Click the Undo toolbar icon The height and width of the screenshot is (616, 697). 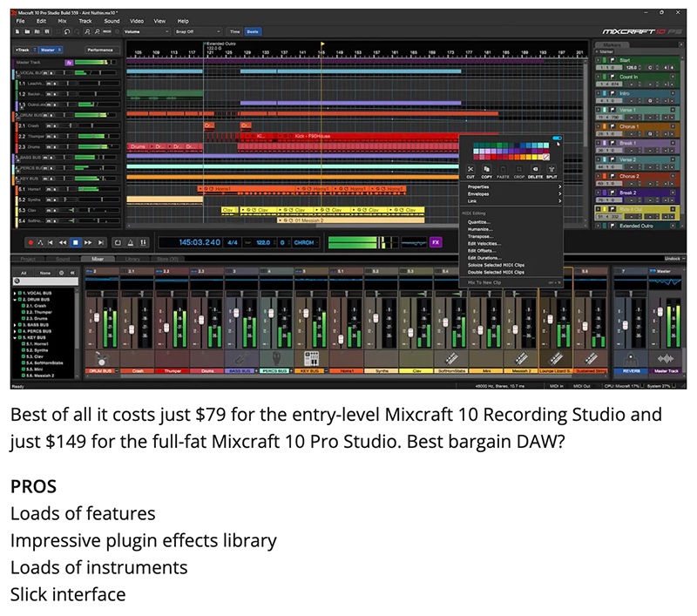(67, 31)
